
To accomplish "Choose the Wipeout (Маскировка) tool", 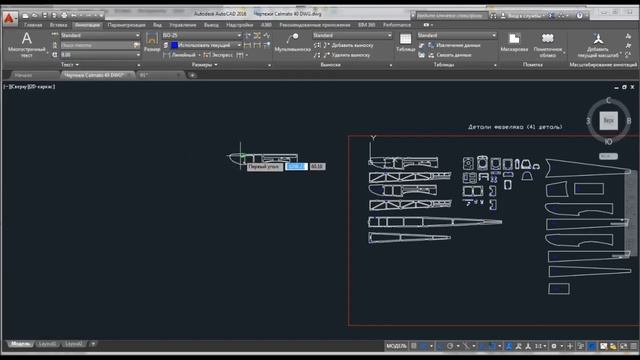I will coord(514,43).
